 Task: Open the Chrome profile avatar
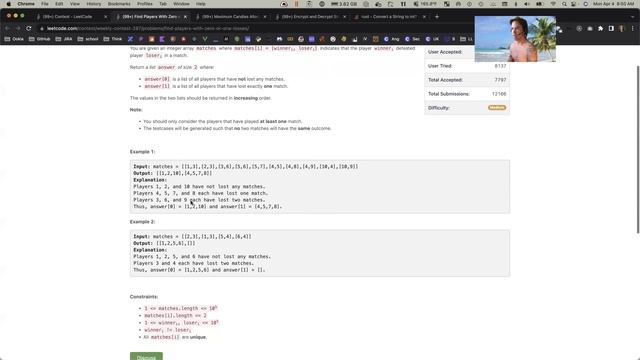pos(622,29)
